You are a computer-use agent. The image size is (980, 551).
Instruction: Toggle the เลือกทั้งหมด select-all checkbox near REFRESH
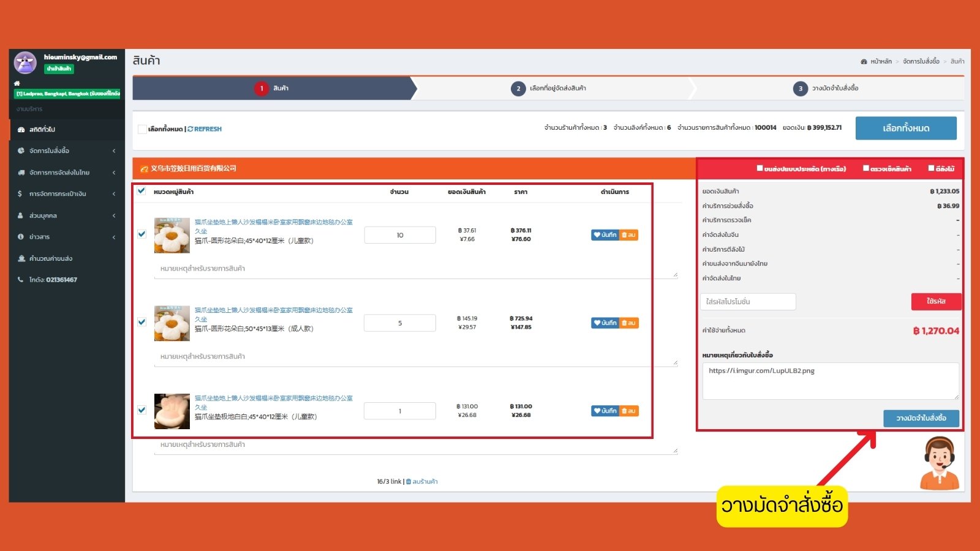coord(142,129)
